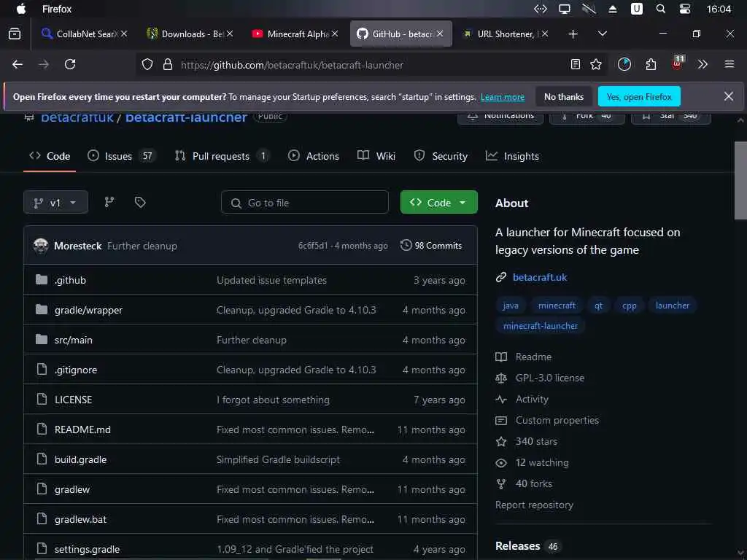Open README.md file
747x560 pixels.
tap(82, 429)
